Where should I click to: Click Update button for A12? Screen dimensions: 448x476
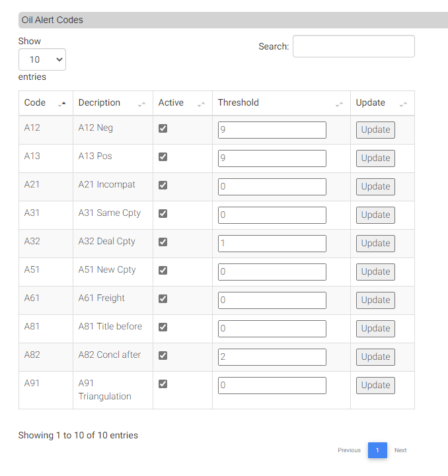376,130
